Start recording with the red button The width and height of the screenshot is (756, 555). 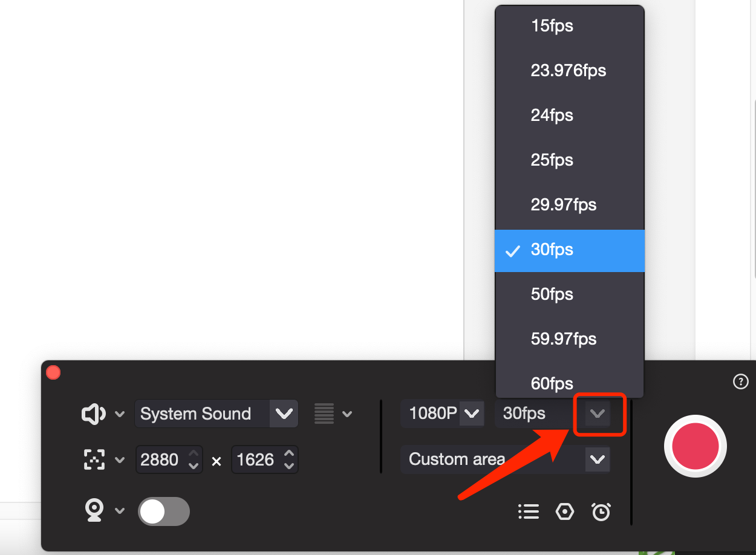(x=696, y=447)
